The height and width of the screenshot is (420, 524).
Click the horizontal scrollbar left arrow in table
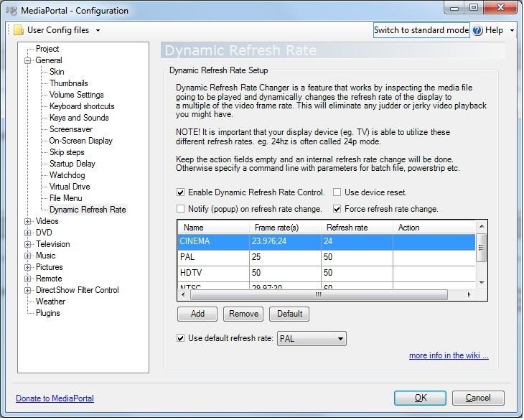click(184, 295)
